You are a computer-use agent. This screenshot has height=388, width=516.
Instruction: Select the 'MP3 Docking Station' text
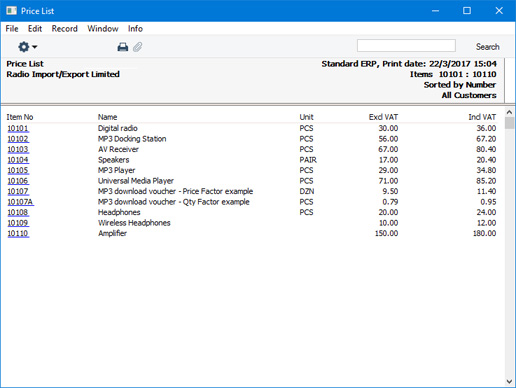pyautogui.click(x=132, y=139)
